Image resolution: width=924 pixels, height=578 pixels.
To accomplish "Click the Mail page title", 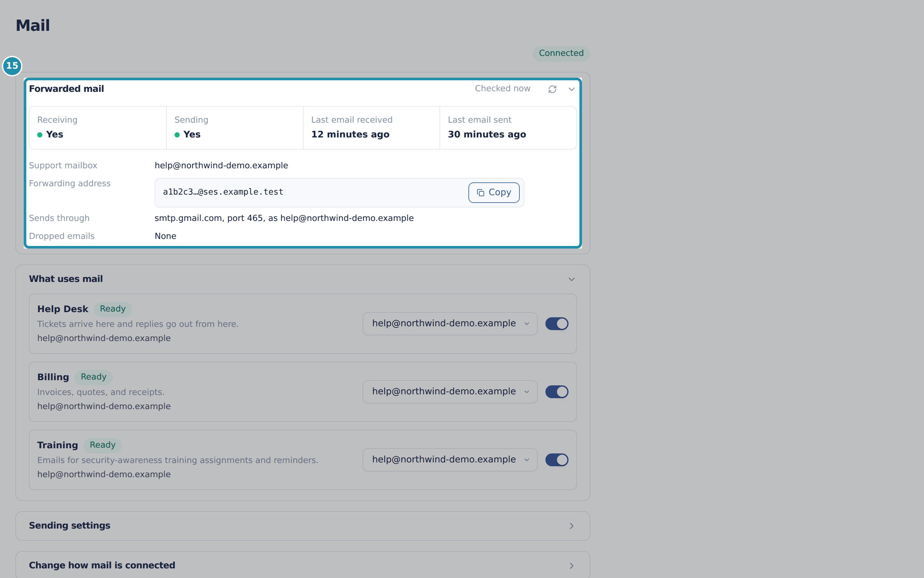I will pos(33,25).
